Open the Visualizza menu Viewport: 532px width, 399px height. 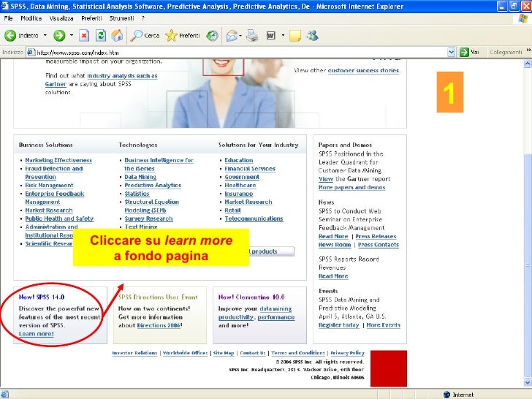click(x=61, y=18)
